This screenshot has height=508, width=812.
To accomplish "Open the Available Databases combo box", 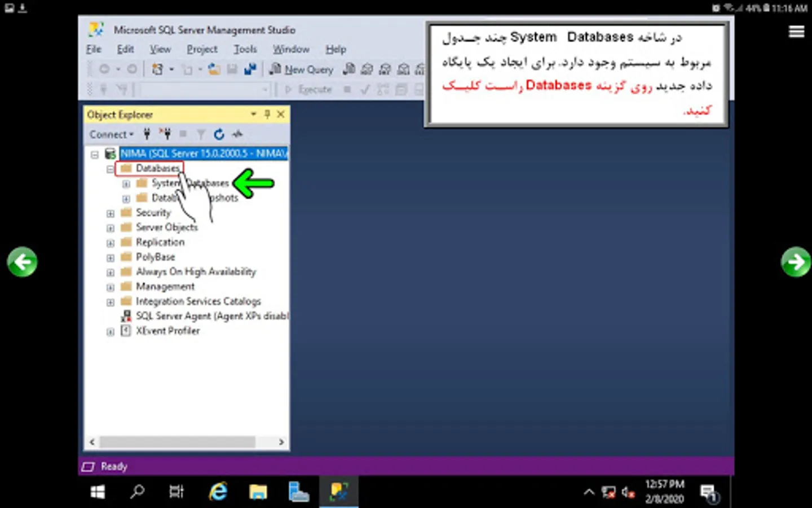I will point(205,89).
